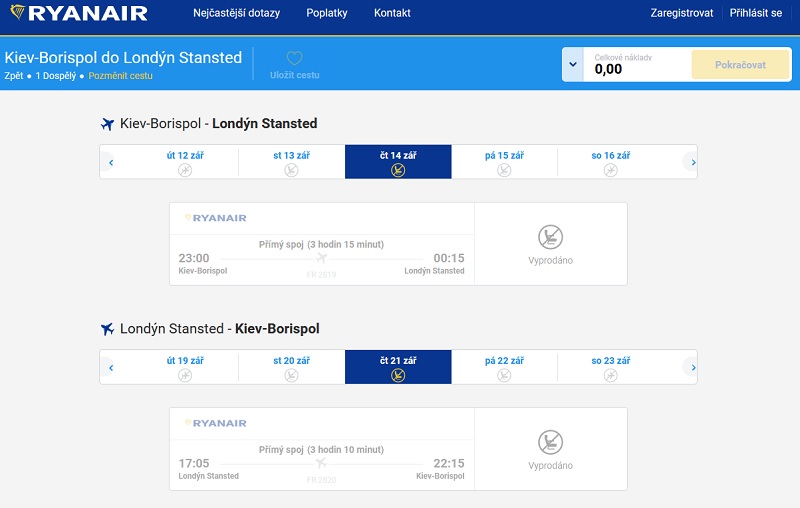
Task: Show later outbound dates with right chevron
Action: tap(693, 162)
